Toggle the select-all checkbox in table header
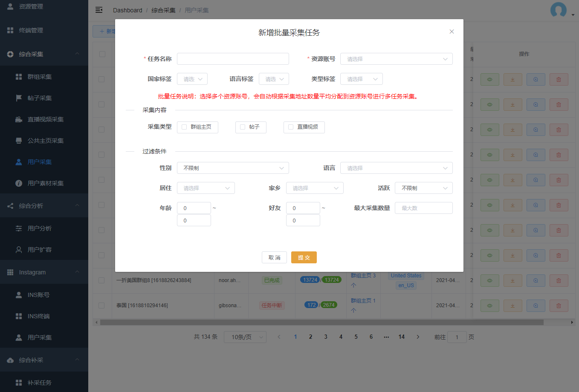Image resolution: width=579 pixels, height=392 pixels. tap(102, 54)
